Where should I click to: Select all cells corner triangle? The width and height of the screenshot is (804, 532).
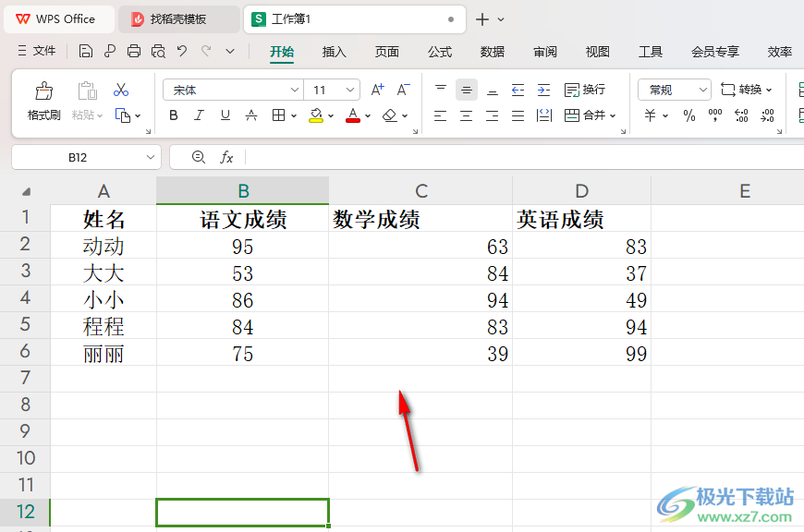click(x=26, y=192)
